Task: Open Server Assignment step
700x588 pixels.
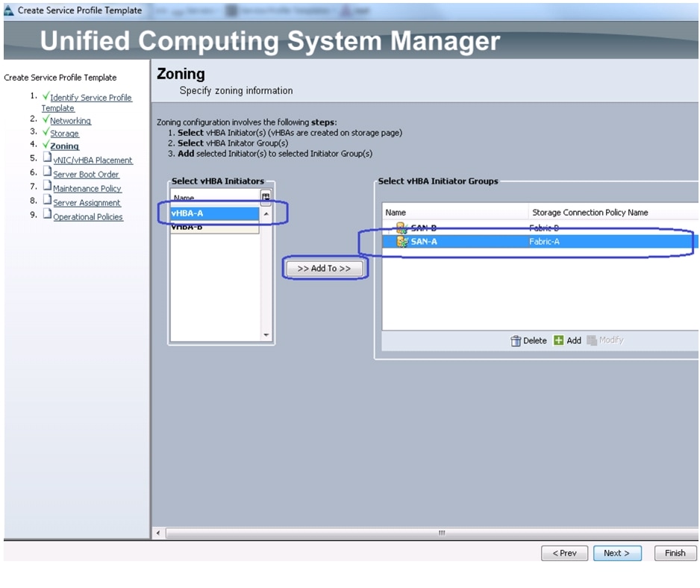Action: pos(87,203)
